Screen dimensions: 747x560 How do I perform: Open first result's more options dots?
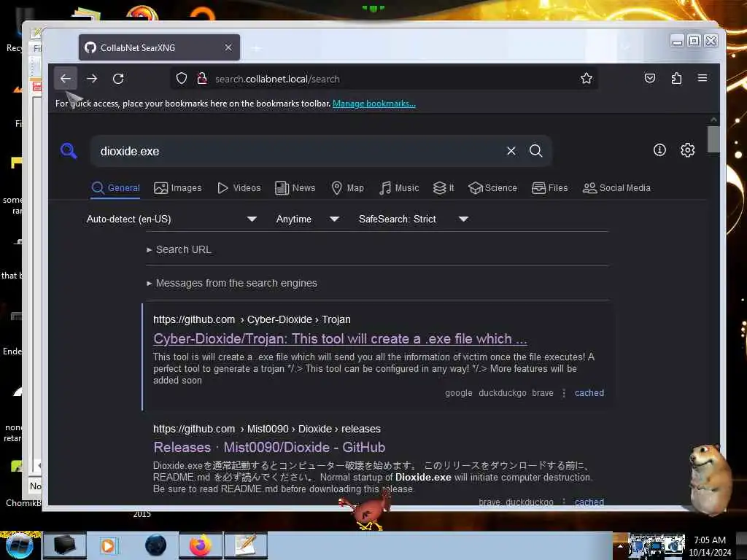[564, 393]
